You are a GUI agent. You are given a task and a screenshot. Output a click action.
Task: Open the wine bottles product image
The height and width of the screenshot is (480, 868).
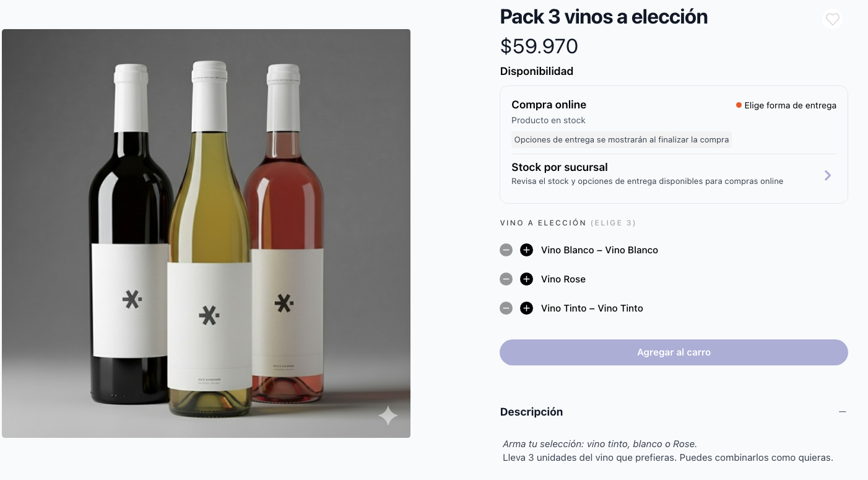click(x=206, y=233)
